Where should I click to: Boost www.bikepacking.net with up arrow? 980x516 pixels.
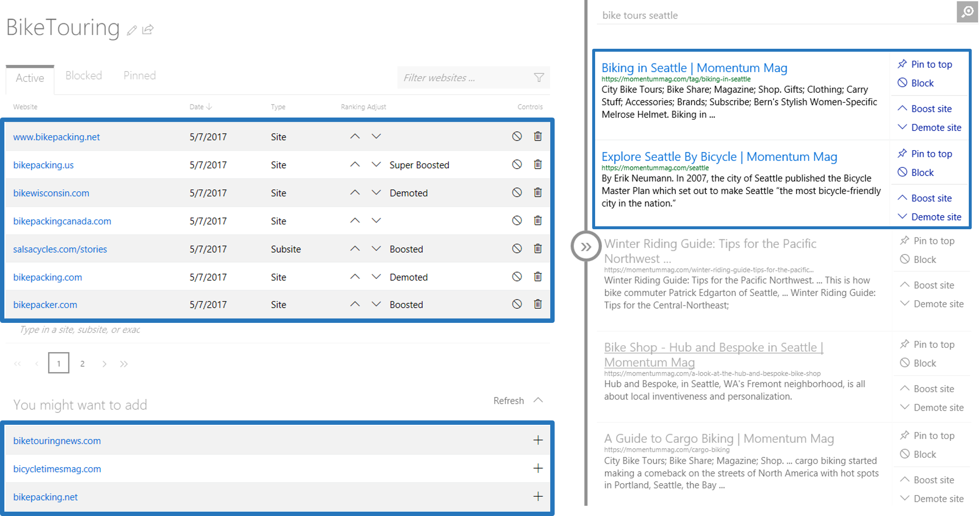pos(355,137)
